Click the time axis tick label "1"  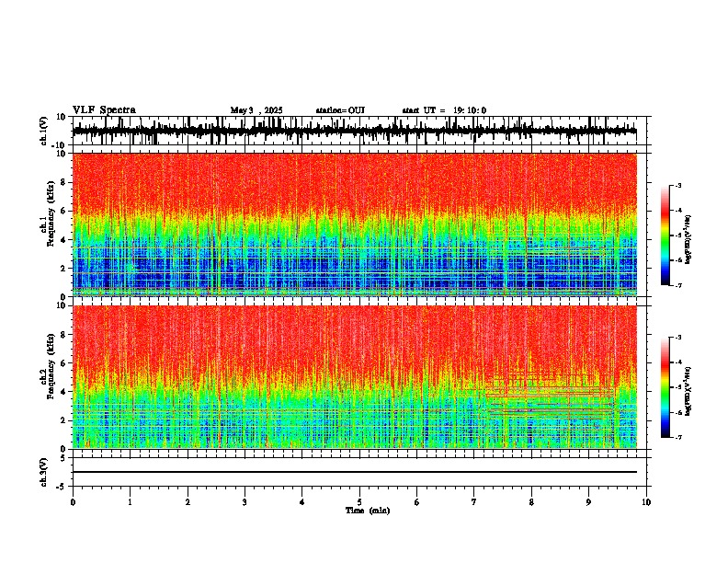(130, 502)
